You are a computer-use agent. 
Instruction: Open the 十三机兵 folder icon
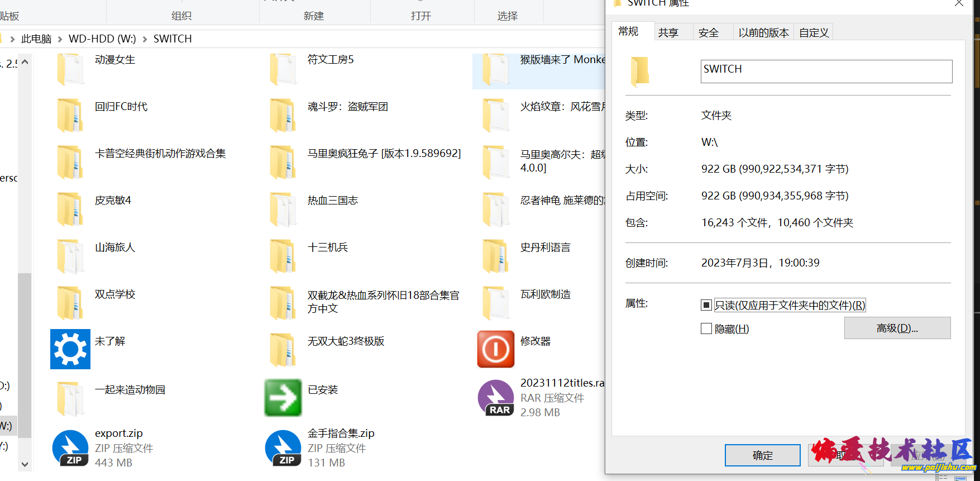[283, 256]
